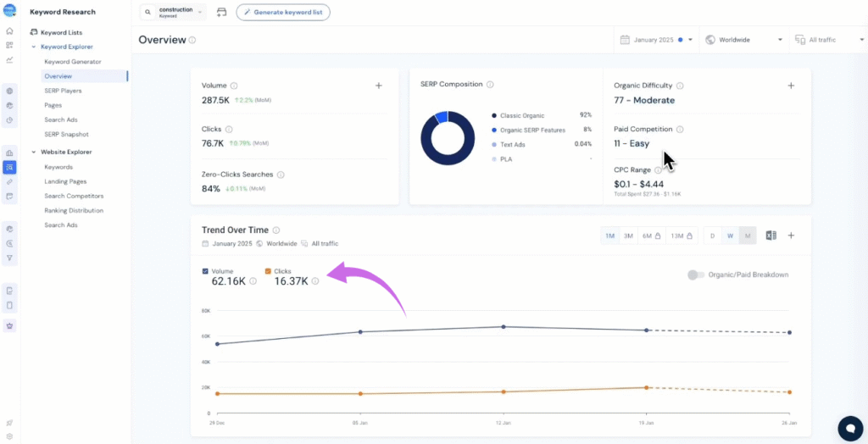Click the home icon in left rail
The height and width of the screenshot is (444, 868).
click(x=9, y=31)
